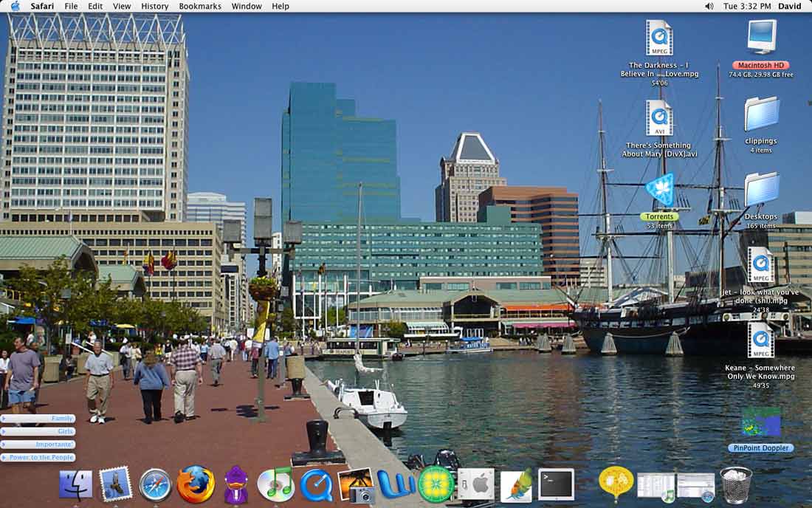The width and height of the screenshot is (812, 508).
Task: Open the Help menu
Action: pyautogui.click(x=281, y=6)
